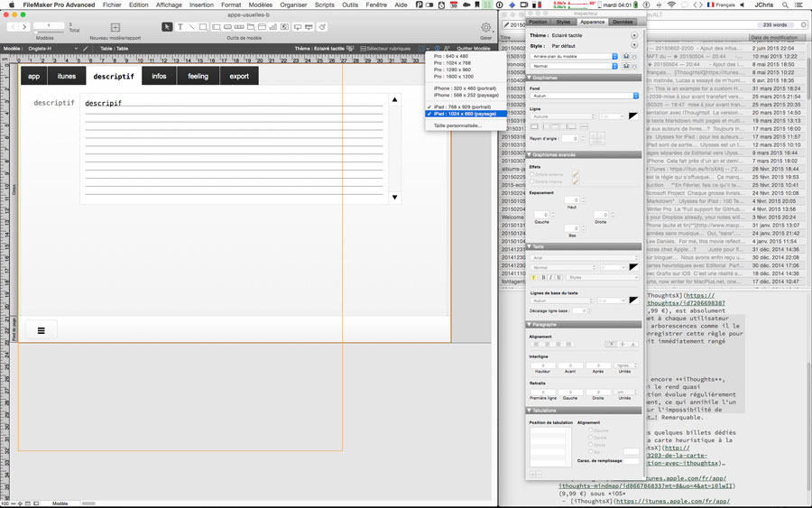Click the text color swatch in Texte section
This screenshot has width=812, height=508.
pos(633,267)
